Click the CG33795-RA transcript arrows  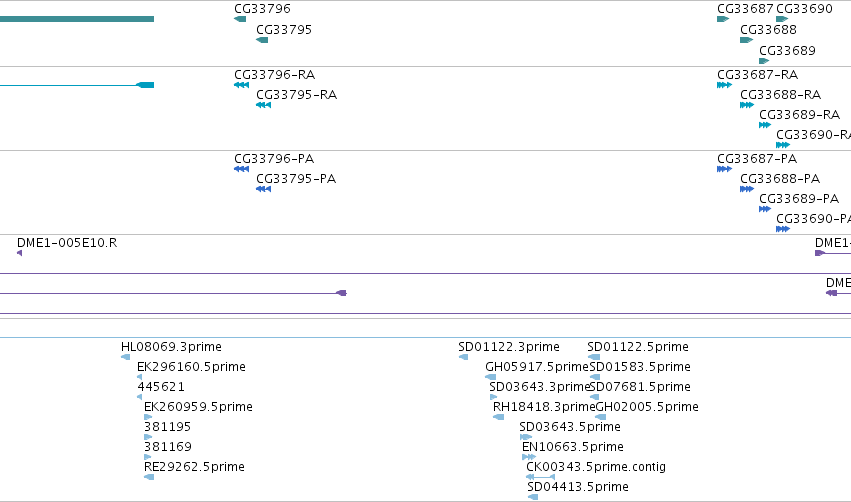pos(263,105)
